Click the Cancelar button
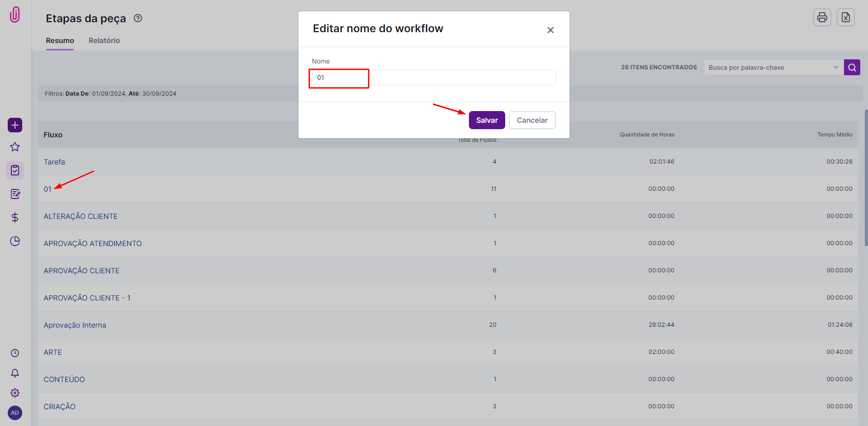Screen dimensions: 868x426 click(532, 120)
